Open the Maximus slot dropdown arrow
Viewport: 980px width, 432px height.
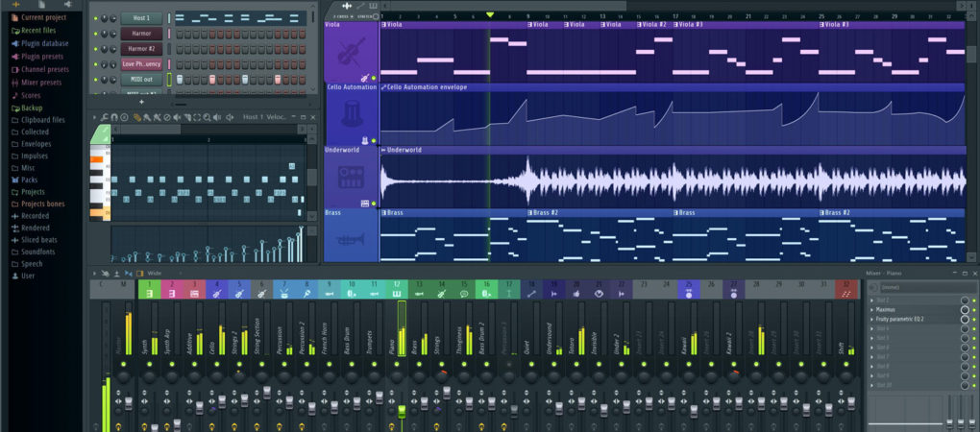pos(871,310)
